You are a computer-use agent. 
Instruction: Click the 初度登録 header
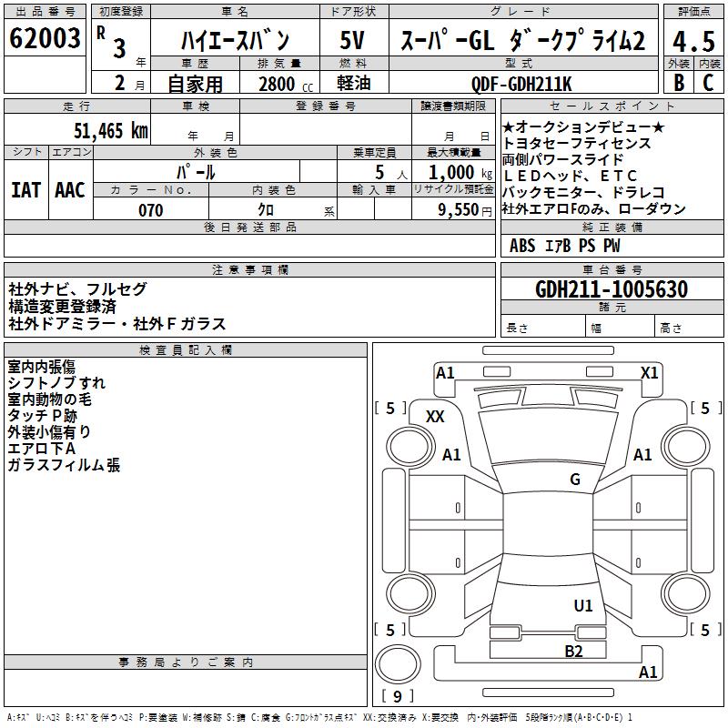tap(121, 12)
